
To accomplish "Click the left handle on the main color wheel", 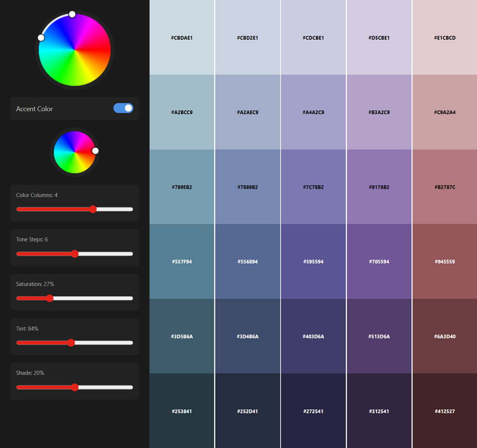I will [41, 38].
